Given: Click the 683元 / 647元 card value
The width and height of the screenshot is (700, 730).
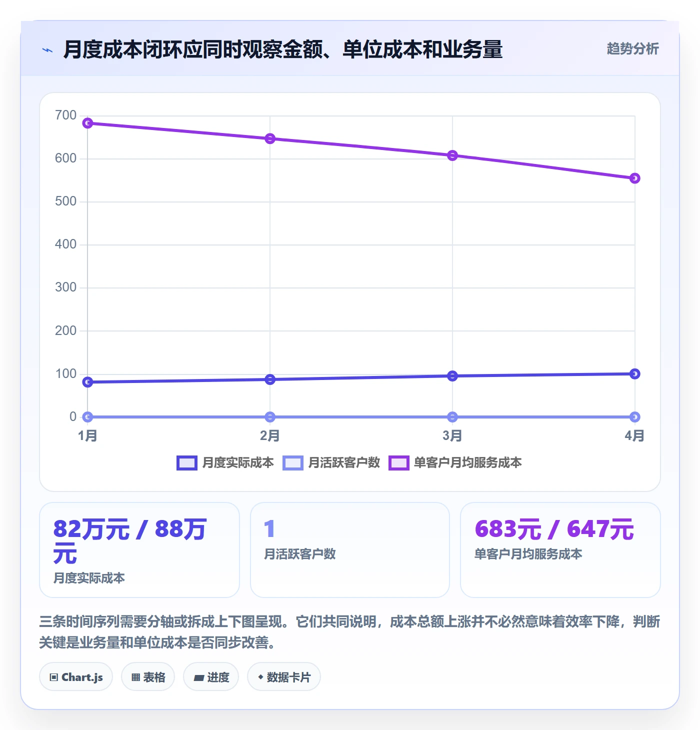Looking at the screenshot, I should (554, 529).
